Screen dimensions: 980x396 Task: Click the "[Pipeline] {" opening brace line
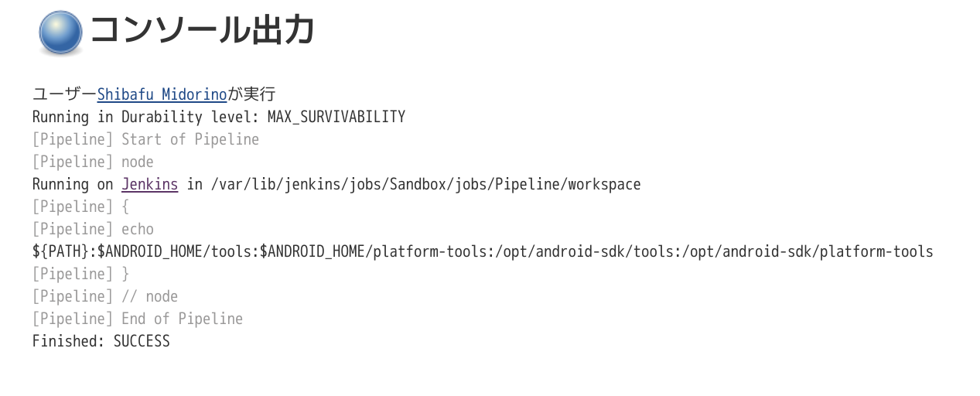pos(80,207)
